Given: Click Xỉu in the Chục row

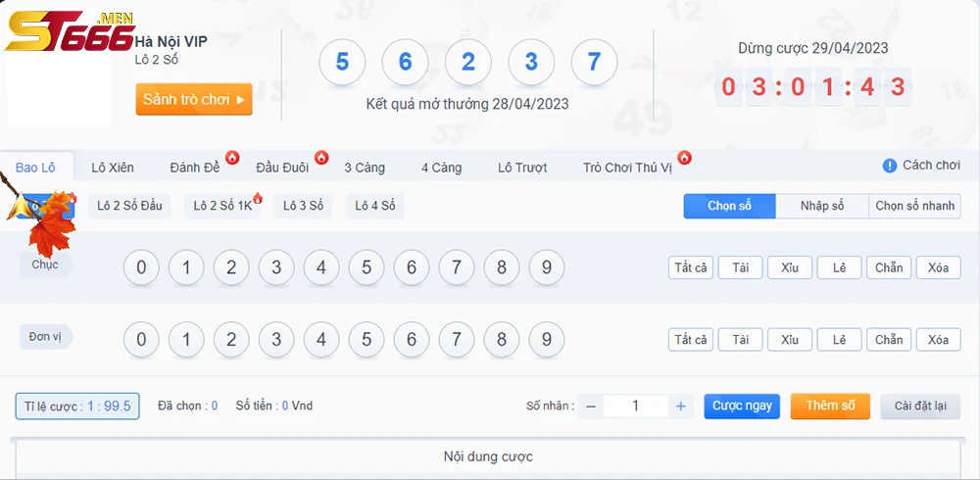Looking at the screenshot, I should (x=790, y=267).
